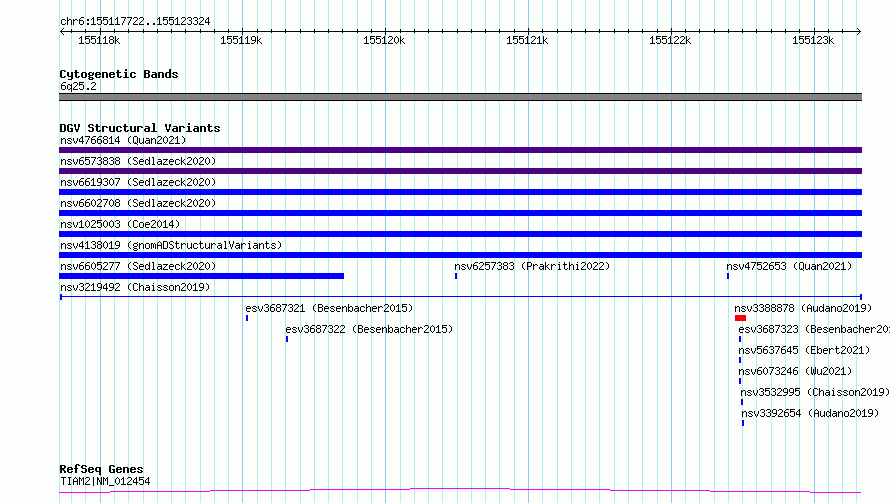This screenshot has height=503, width=890.
Task: Click the 6q25.2 band label
Action: pos(78,86)
